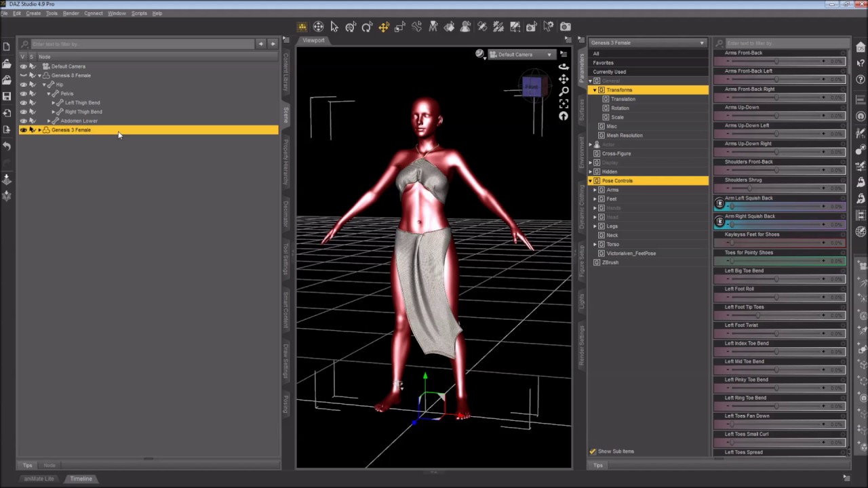Select the All parameters filter
Viewport: 868px width, 488px height.
596,54
